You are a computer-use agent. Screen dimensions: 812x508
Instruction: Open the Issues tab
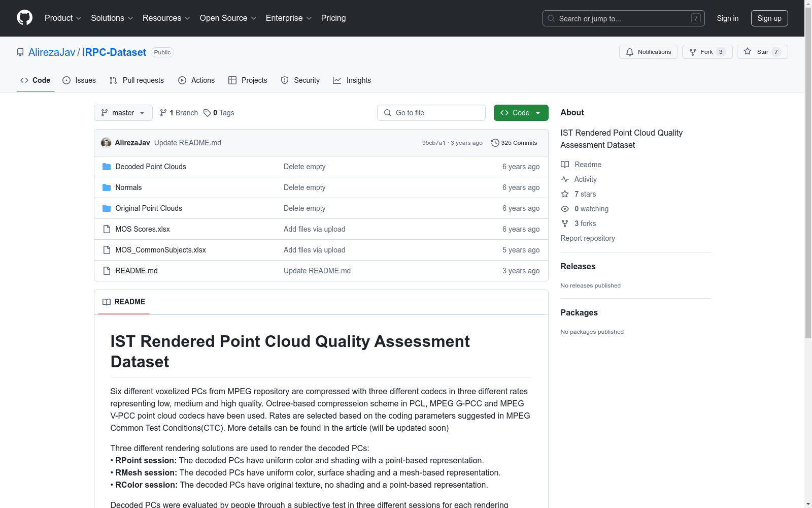pyautogui.click(x=79, y=80)
